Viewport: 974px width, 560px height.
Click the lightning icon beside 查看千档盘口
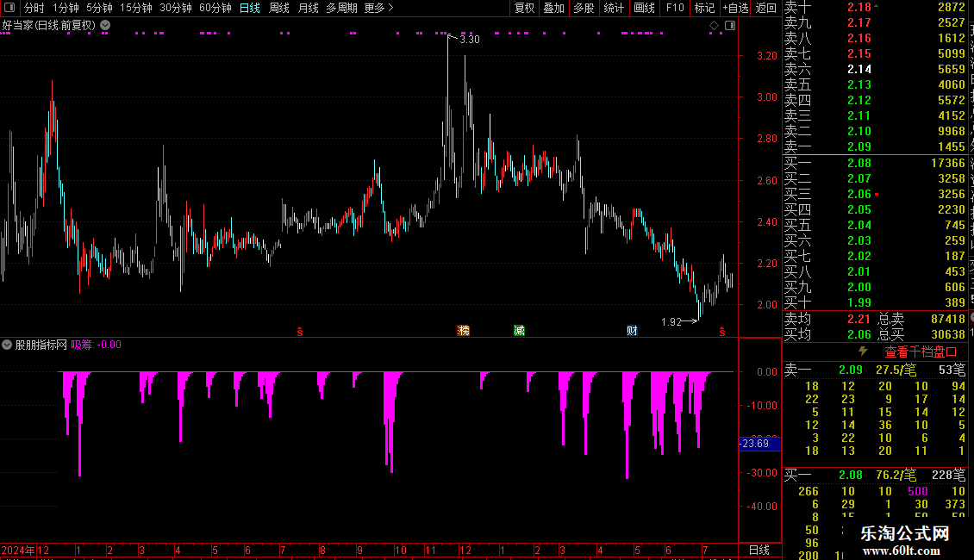click(863, 352)
